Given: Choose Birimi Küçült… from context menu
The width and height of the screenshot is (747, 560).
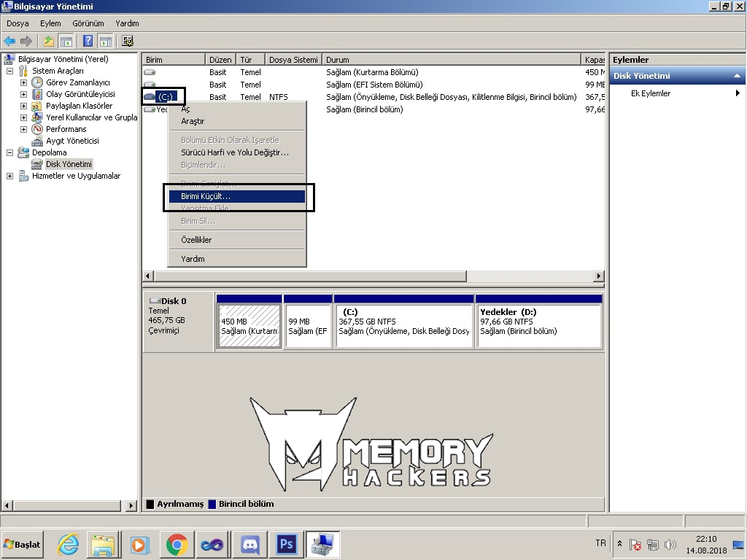Looking at the screenshot, I should point(237,196).
